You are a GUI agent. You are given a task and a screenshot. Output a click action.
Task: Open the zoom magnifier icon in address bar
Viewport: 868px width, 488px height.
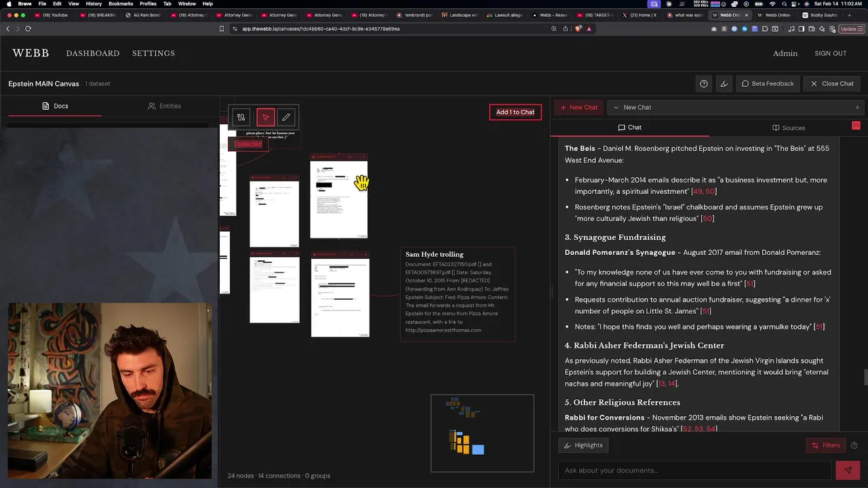click(x=554, y=28)
